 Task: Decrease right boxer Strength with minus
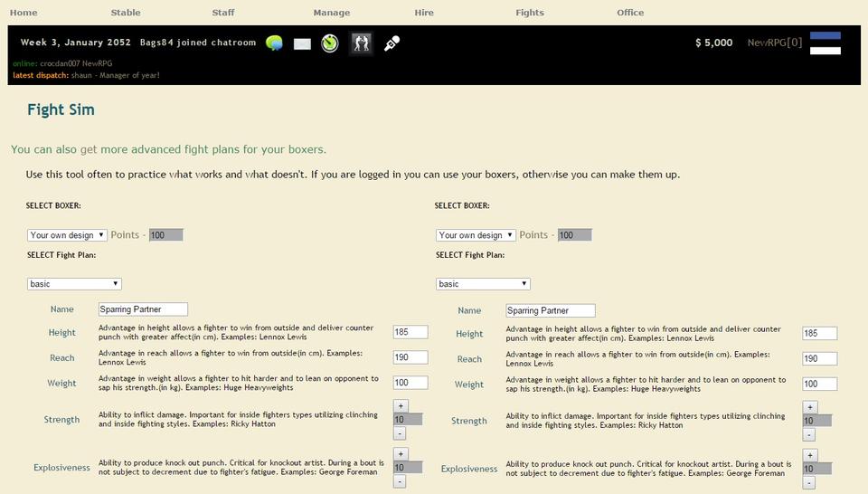pos(809,434)
